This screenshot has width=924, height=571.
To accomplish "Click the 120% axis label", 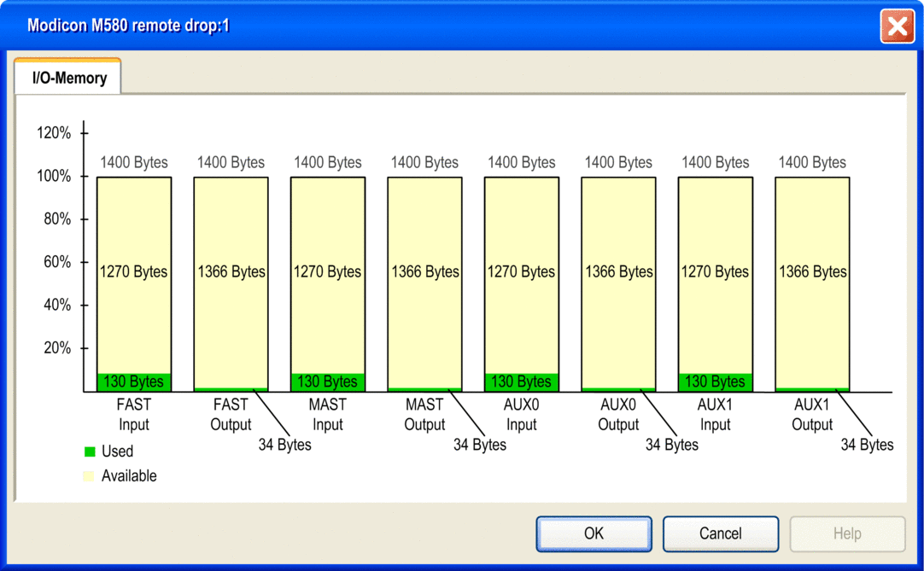I will (54, 132).
